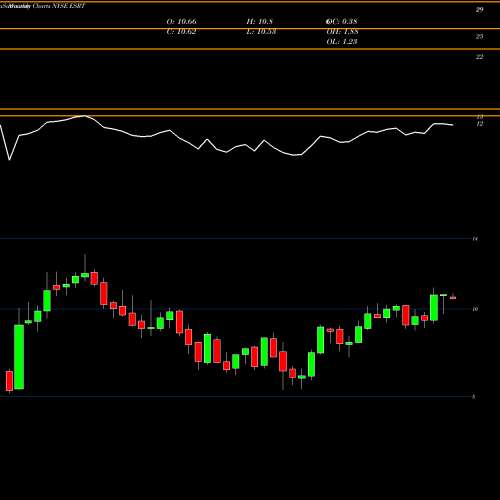Click the '10' label on the candlestick axis
500x500 pixels.
475,309
